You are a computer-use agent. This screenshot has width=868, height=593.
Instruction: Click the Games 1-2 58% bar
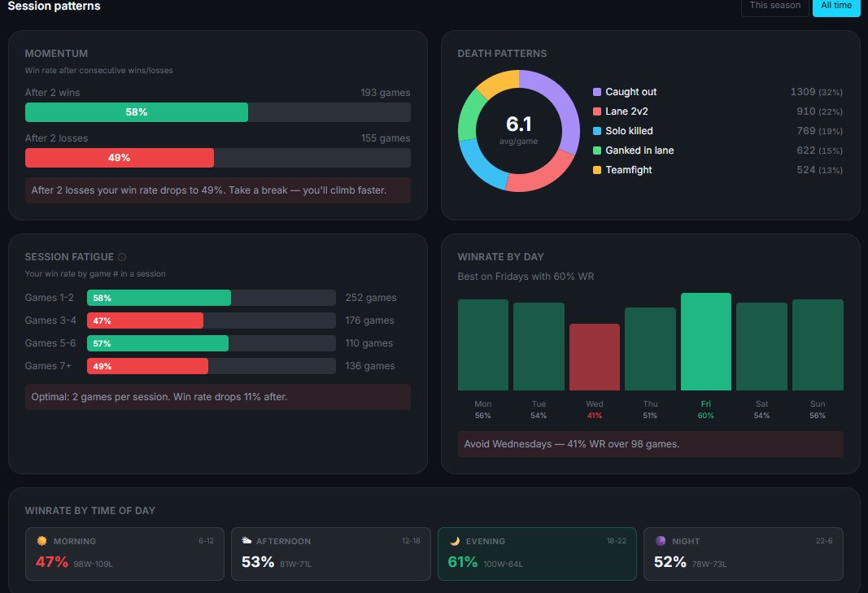click(x=159, y=298)
